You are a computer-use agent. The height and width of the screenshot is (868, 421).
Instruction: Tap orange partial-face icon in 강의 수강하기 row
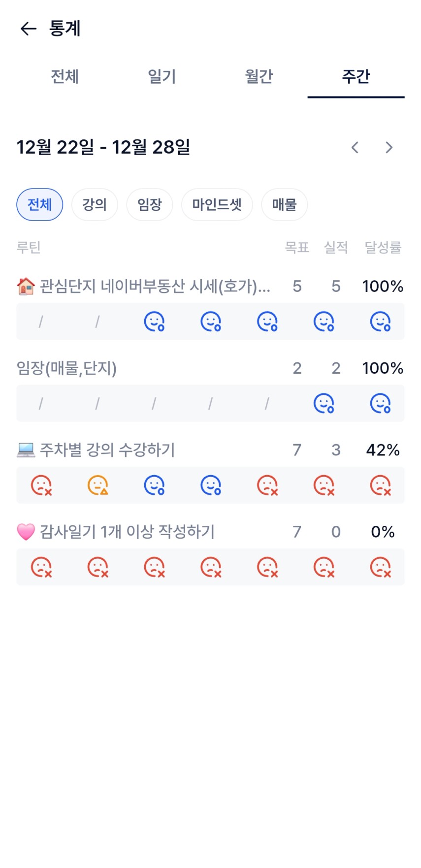[97, 485]
